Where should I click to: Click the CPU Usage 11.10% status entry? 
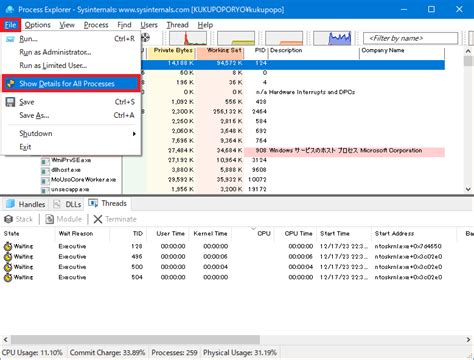(x=32, y=353)
